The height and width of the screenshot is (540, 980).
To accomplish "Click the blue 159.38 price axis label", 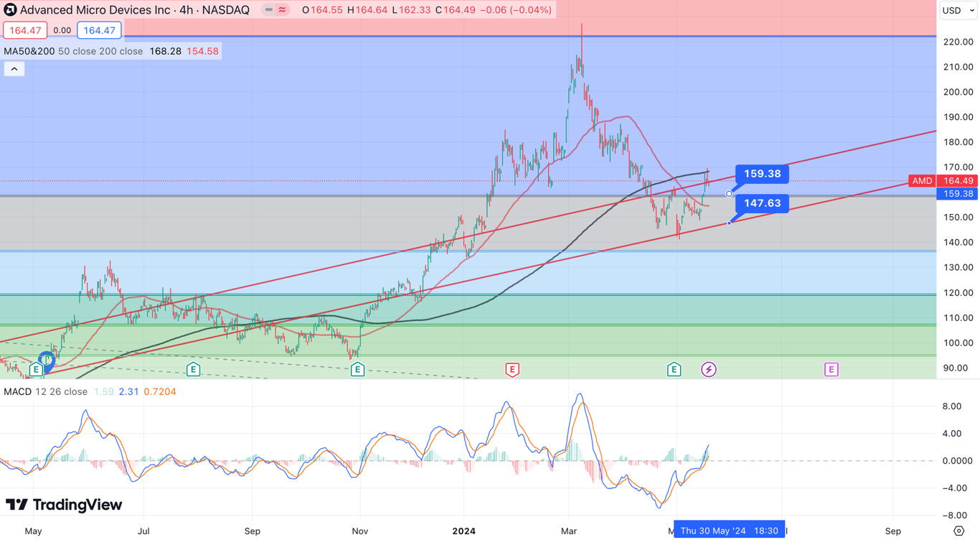I will tap(957, 194).
